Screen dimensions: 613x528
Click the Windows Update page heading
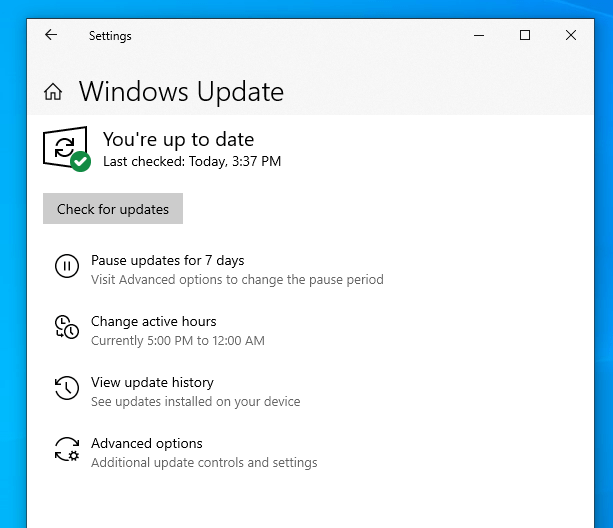(x=181, y=92)
